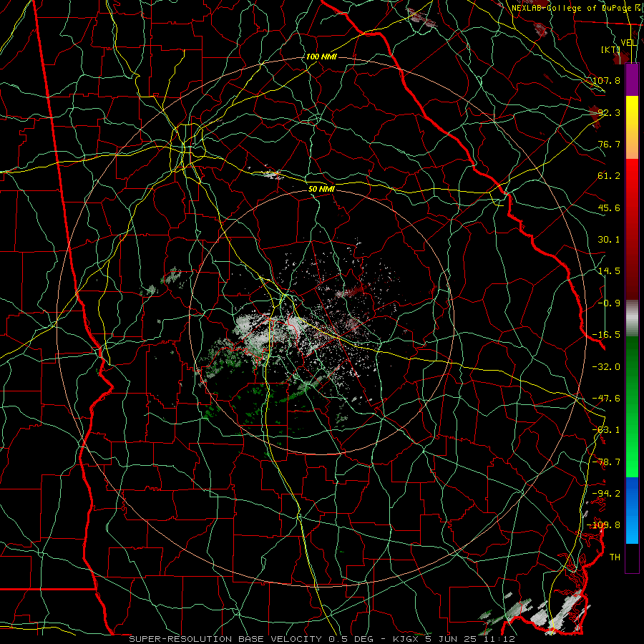Click the 76.7 velocity scale value
Image resolution: width=644 pixels, height=644 pixels.
[x=609, y=144]
